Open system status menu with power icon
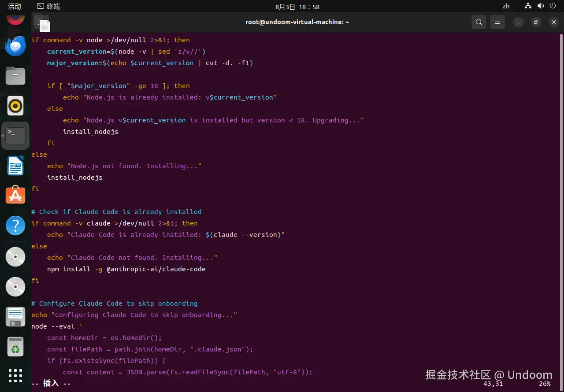Image resolution: width=564 pixels, height=392 pixels. 553,6
